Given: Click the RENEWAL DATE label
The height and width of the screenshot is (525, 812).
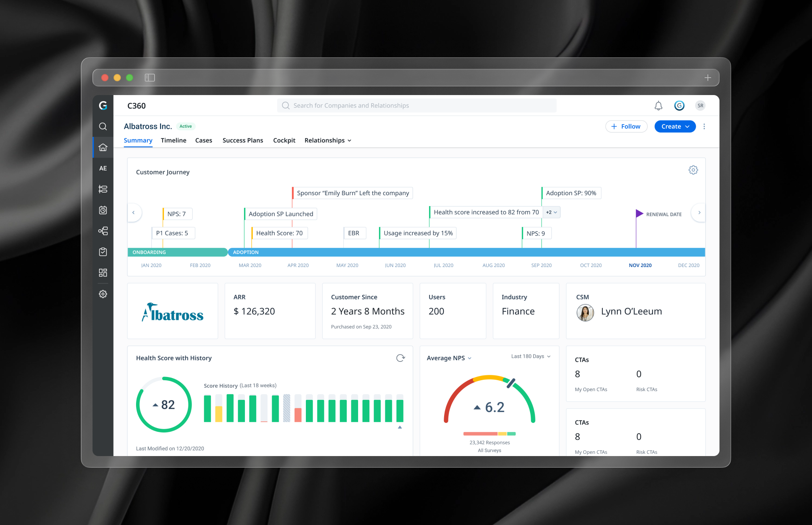Looking at the screenshot, I should (x=664, y=214).
